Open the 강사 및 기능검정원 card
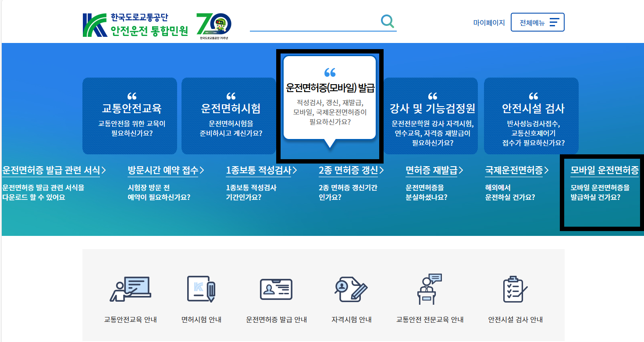Screen dimensions: 644x342 tap(431, 116)
